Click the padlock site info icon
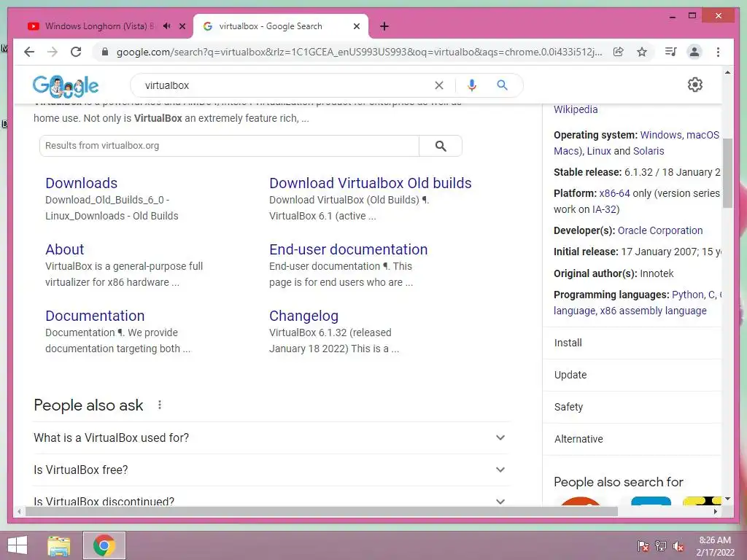This screenshot has width=747, height=560. pyautogui.click(x=105, y=52)
